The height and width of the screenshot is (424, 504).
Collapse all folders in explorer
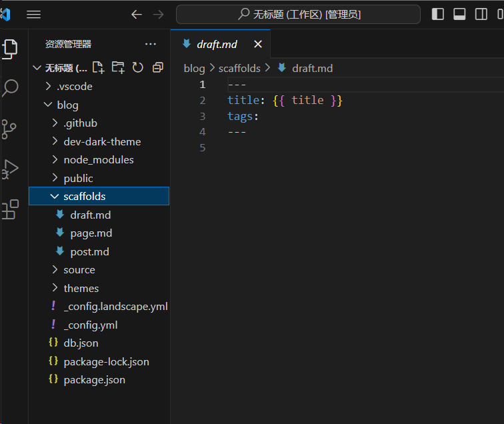coord(158,67)
